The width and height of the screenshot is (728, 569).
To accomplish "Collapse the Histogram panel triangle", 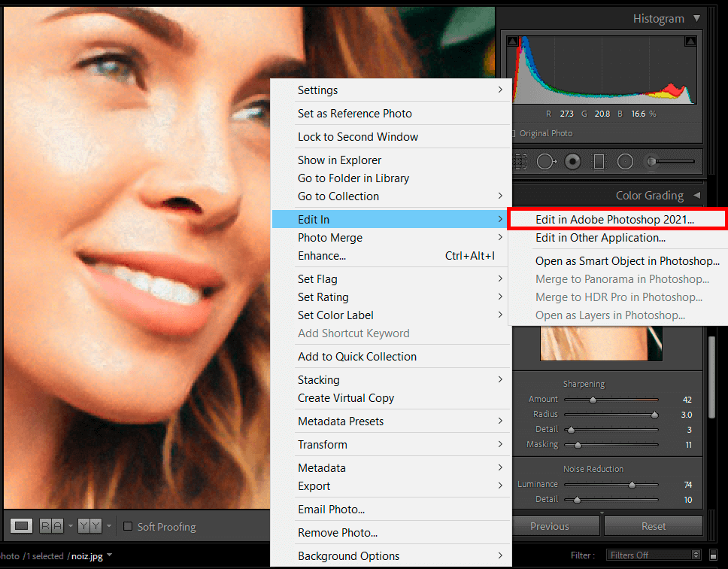I will click(x=696, y=18).
